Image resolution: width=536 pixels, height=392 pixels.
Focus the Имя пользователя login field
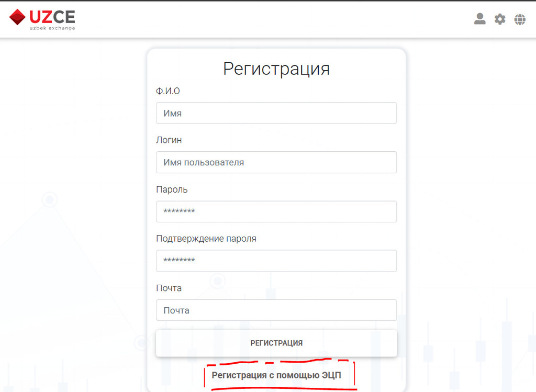(x=276, y=162)
